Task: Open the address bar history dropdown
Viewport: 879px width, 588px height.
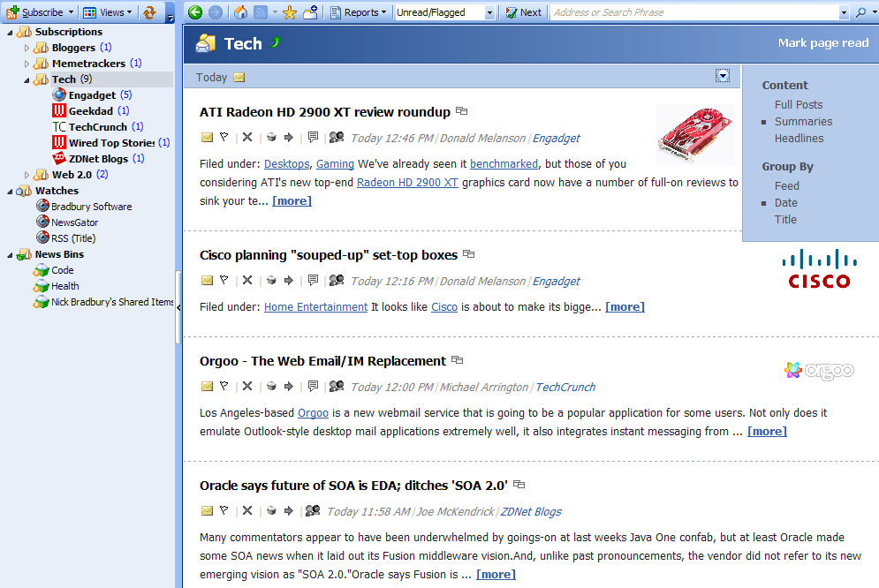Action: click(x=844, y=12)
